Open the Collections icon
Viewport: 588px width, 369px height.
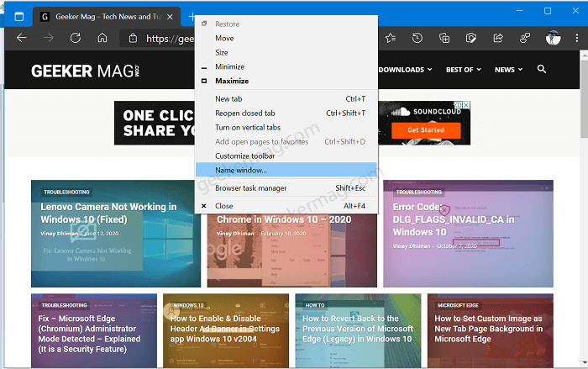pos(444,38)
